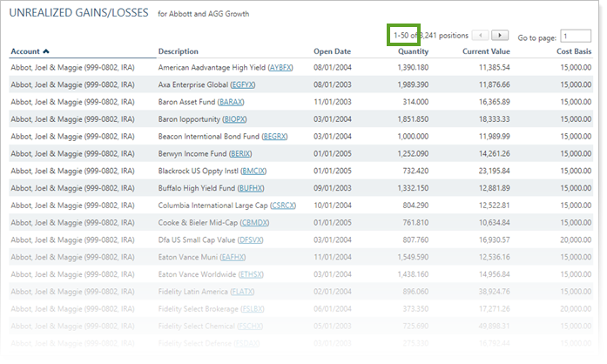Image resolution: width=607 pixels, height=364 pixels.
Task: Click the previous page arrow button
Action: tap(481, 36)
